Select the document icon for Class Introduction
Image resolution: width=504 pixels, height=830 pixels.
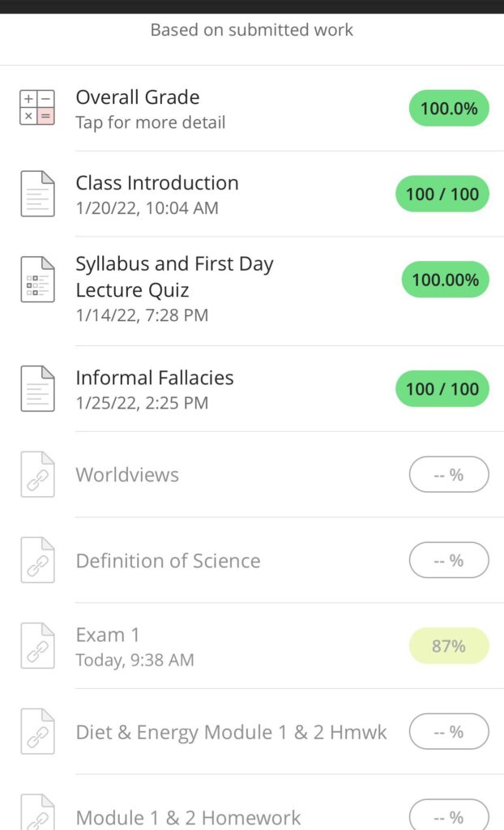tap(37, 193)
